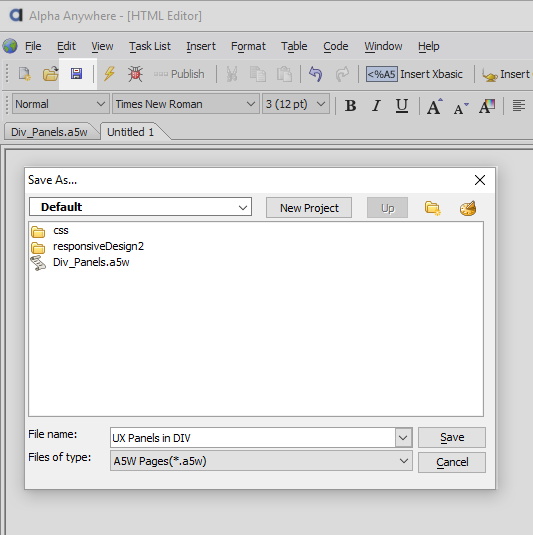Viewport: 533px width, 535px height.
Task: Open the Table menu
Action: pyautogui.click(x=294, y=46)
